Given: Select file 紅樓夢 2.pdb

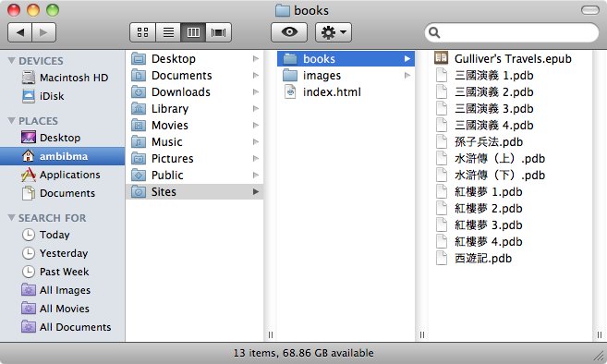Looking at the screenshot, I should click(x=510, y=209).
